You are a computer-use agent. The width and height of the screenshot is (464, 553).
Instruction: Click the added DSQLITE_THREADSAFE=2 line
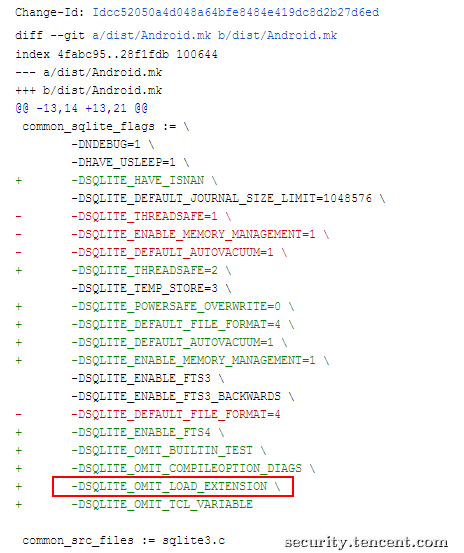coord(151,271)
